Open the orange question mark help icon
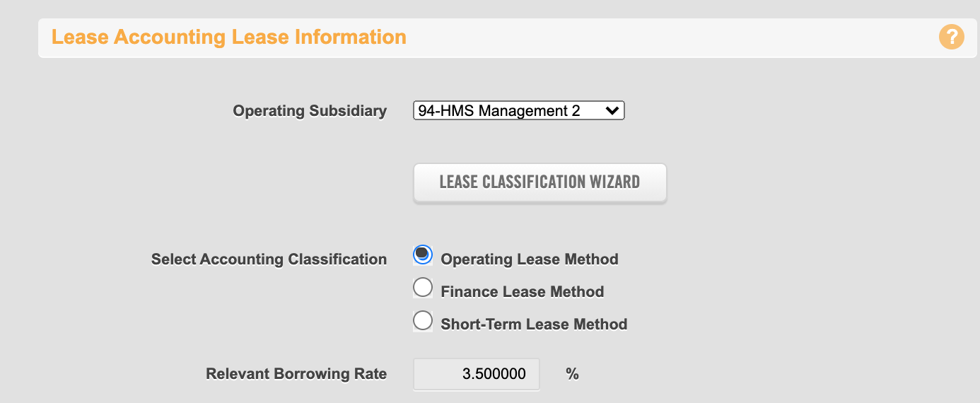Viewport: 980px width, 403px height. tap(951, 37)
